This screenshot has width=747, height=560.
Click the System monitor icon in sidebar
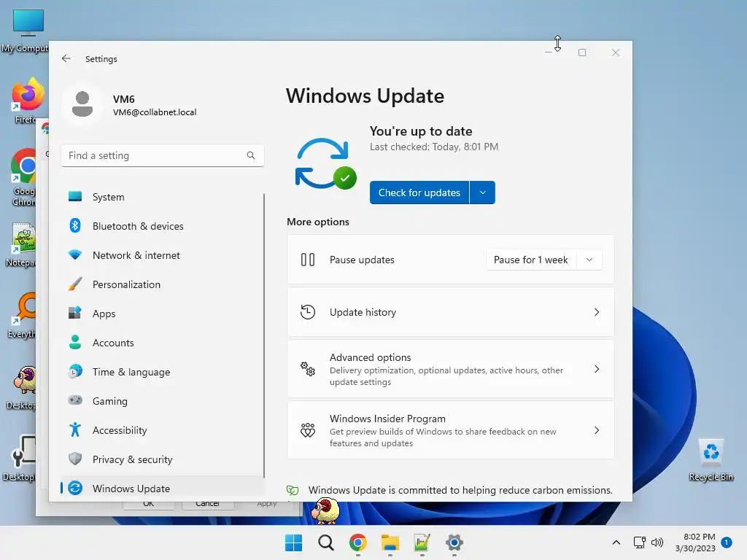pyautogui.click(x=75, y=197)
